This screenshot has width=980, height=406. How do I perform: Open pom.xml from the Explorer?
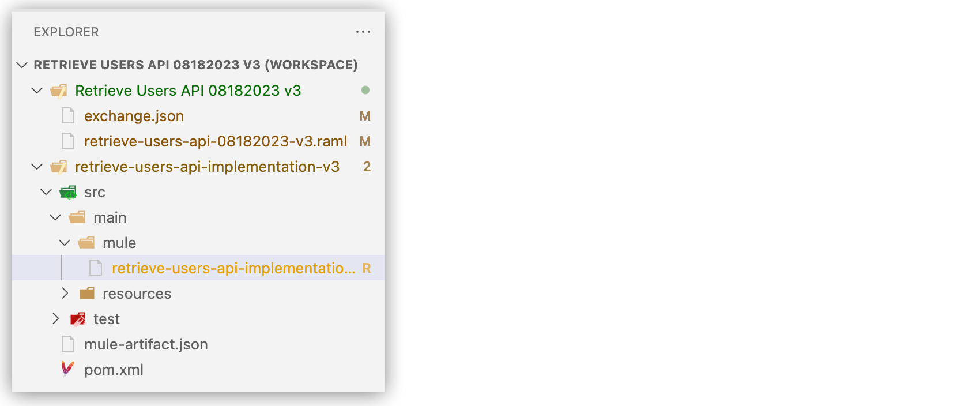[x=114, y=369]
